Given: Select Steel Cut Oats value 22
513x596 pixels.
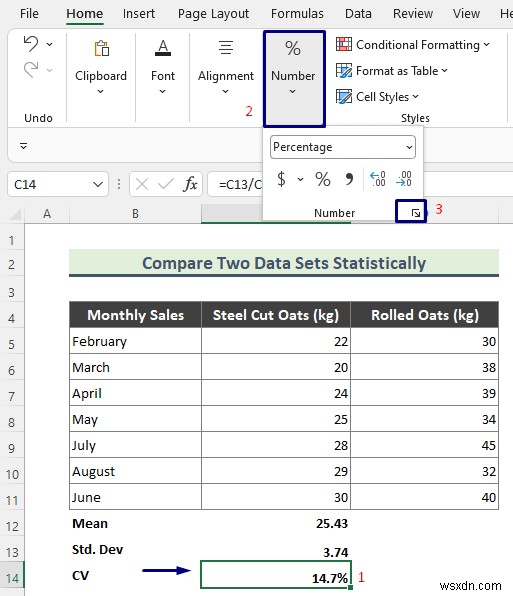Looking at the screenshot, I should 276,341.
